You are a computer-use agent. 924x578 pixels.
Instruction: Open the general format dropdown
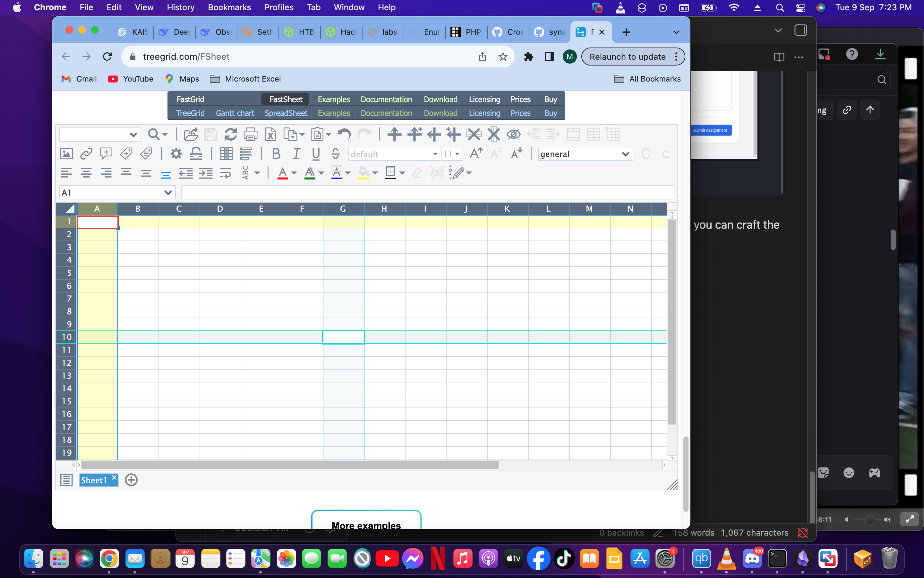[585, 154]
